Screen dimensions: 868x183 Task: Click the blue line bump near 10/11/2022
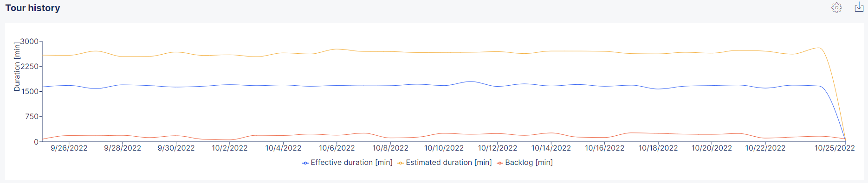coord(471,82)
